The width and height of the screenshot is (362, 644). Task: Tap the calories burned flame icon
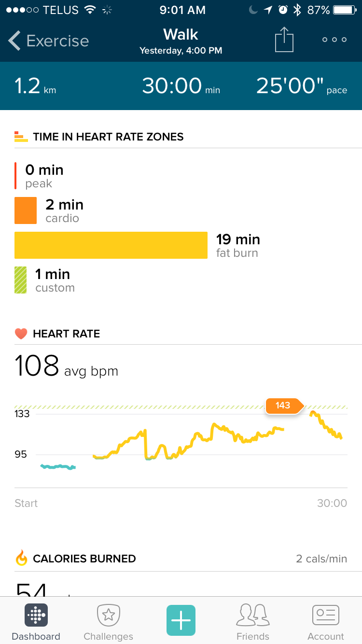(21, 559)
